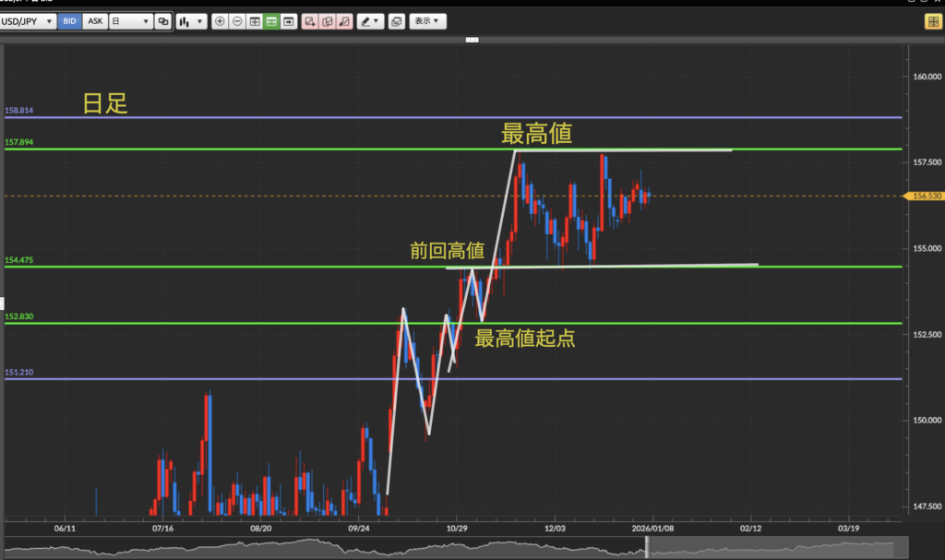Click the first pink new order icon
945x560 pixels.
pos(310,21)
